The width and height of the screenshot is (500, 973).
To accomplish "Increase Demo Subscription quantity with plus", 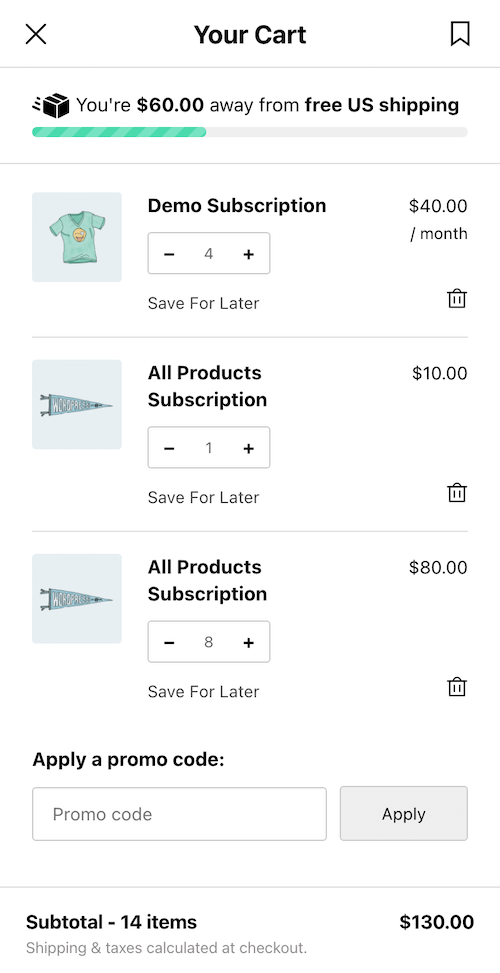I will pos(249,254).
